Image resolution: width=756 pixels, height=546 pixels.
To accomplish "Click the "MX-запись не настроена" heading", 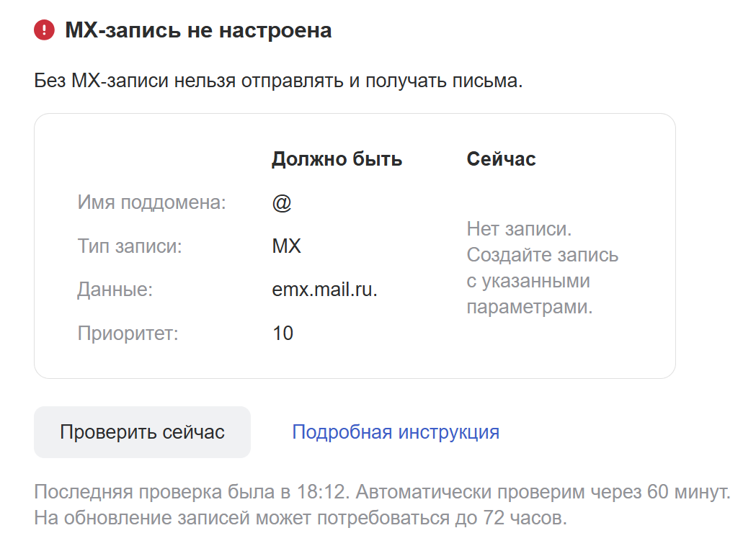I will coord(198,30).
